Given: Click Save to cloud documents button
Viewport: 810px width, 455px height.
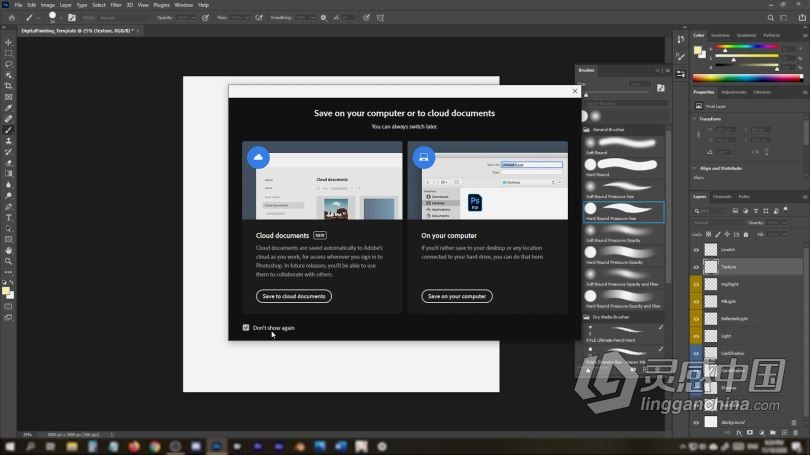Looking at the screenshot, I should pyautogui.click(x=294, y=296).
